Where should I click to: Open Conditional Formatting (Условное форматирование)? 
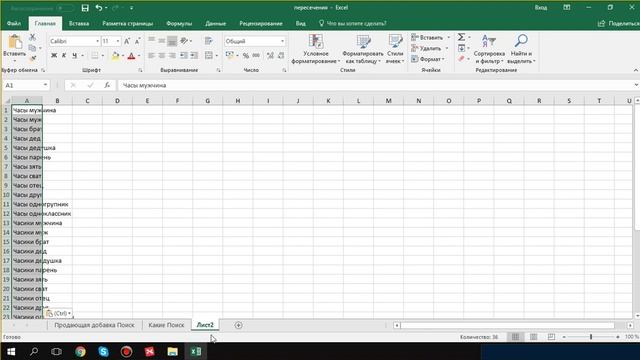(x=316, y=49)
